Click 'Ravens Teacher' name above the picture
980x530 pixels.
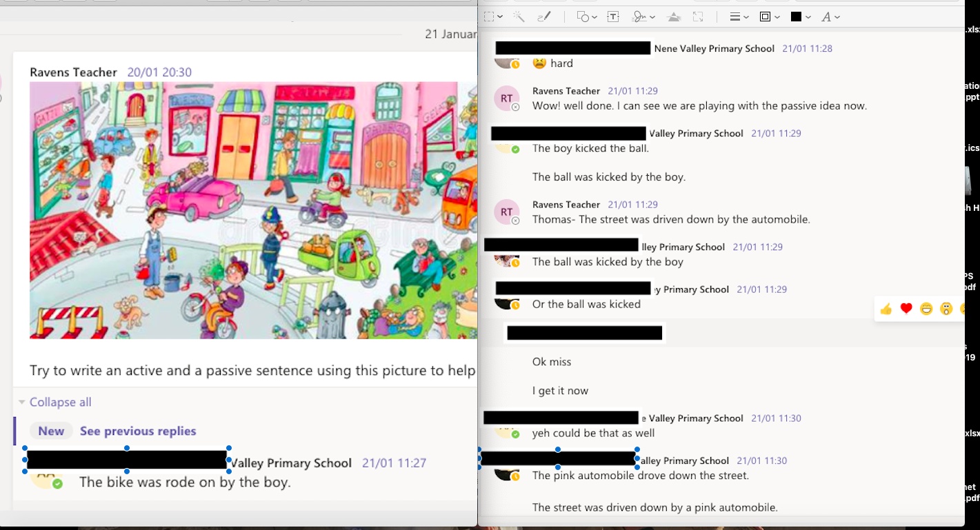pyautogui.click(x=73, y=72)
